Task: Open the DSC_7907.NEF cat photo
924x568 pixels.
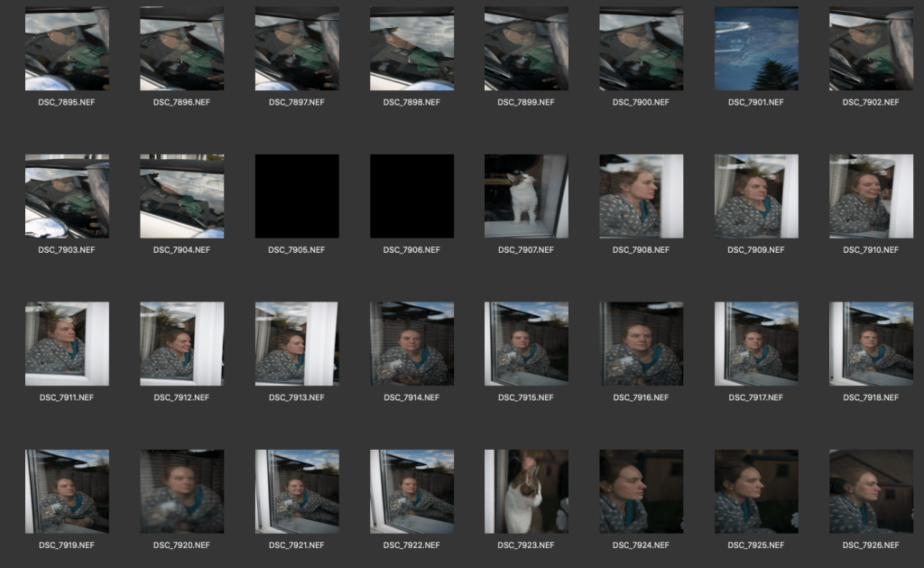Action: pos(526,196)
